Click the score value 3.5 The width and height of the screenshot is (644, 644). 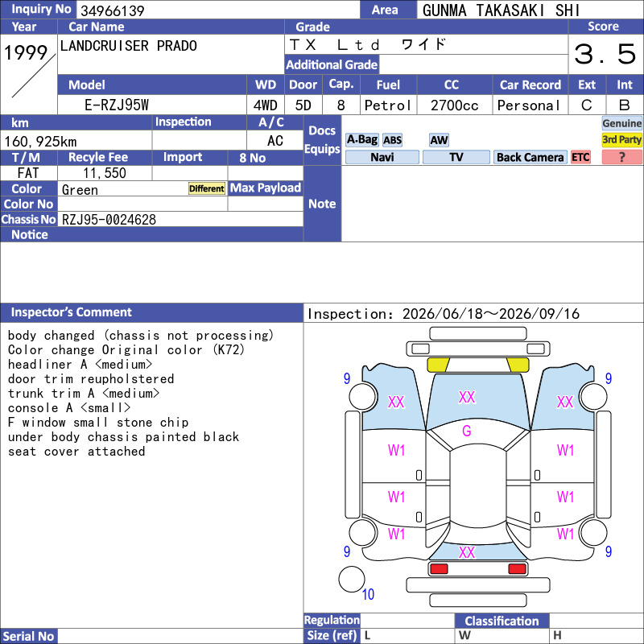[x=605, y=54]
